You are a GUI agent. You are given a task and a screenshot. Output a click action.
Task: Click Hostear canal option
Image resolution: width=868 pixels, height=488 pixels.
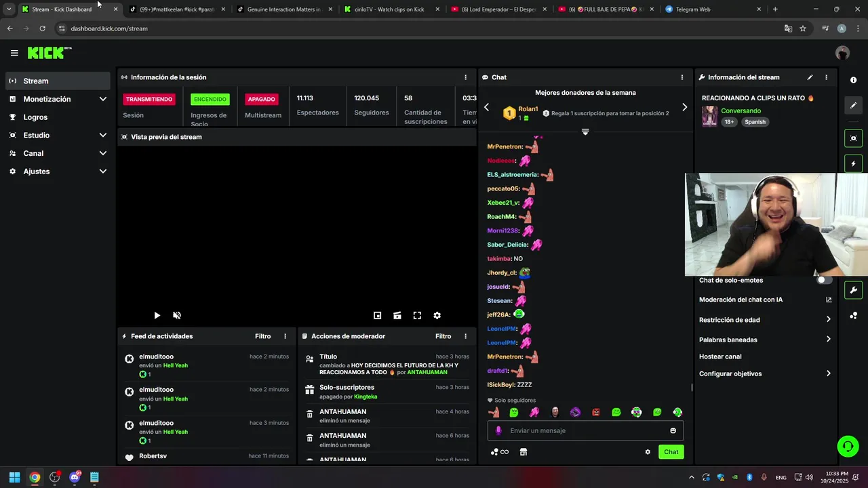[720, 357]
